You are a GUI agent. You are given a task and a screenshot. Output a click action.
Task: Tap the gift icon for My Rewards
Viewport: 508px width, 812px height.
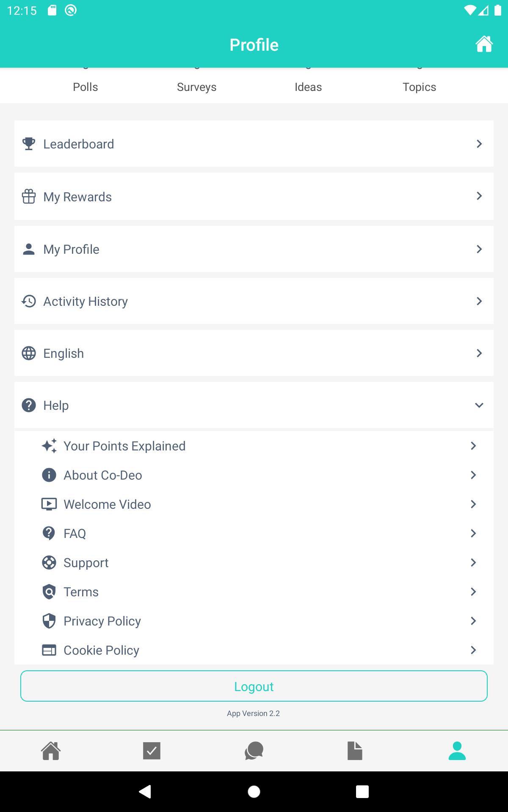[29, 196]
